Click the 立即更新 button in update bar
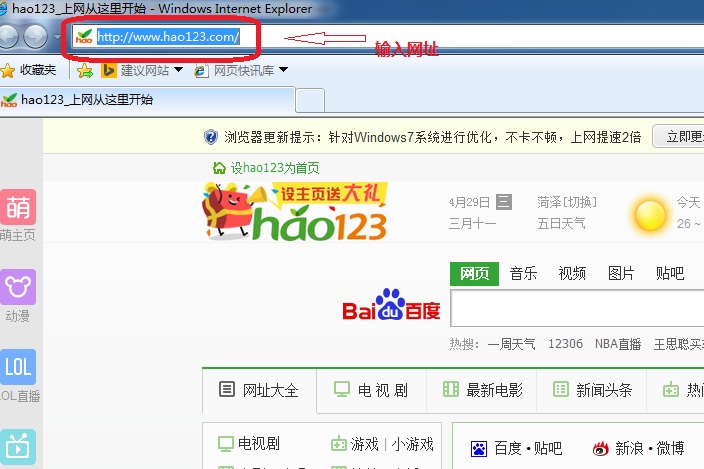The image size is (704, 469). pos(679,136)
